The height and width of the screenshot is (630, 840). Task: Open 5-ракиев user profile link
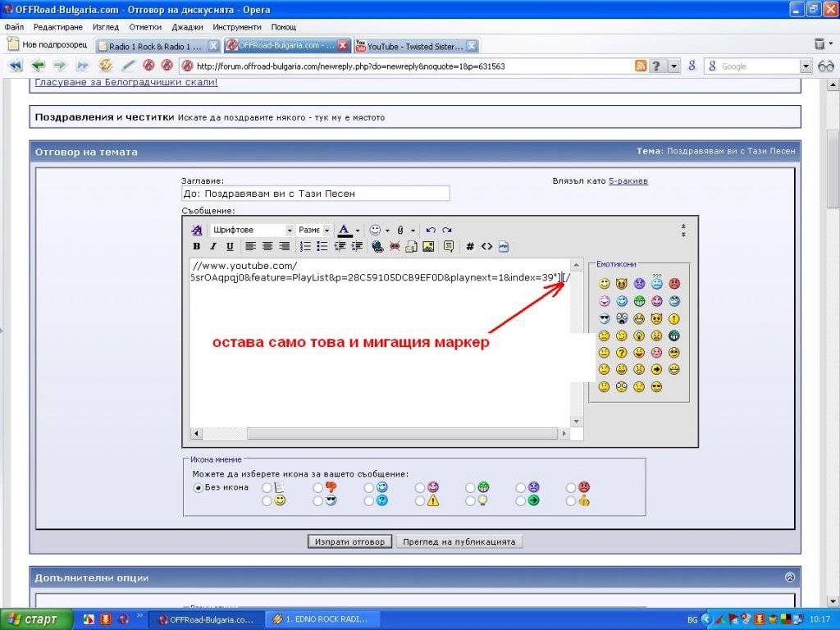coord(628,181)
